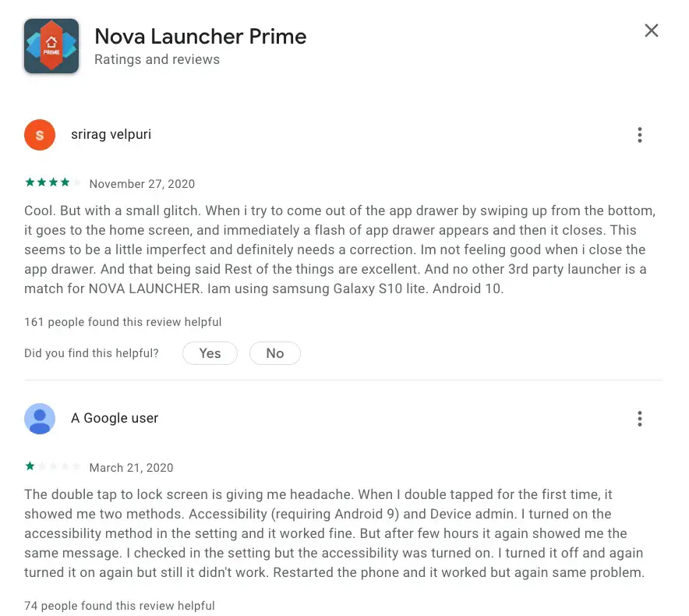Open more options for A Google user's review
The width and height of the screenshot is (689, 616).
(x=640, y=419)
